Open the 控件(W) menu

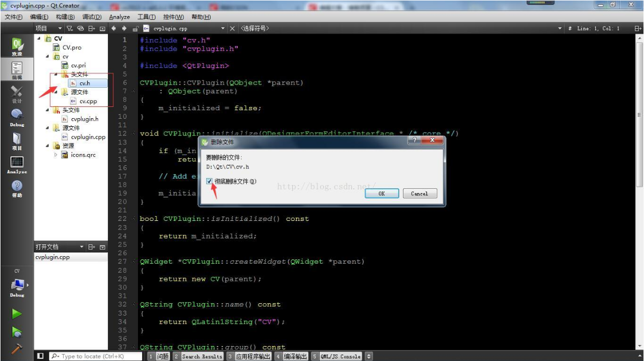(173, 17)
